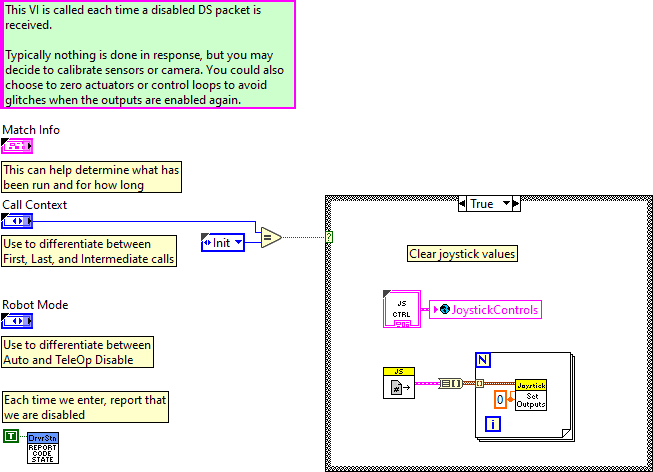
Task: Click the Robot Mode enum terminal
Action: [17, 321]
